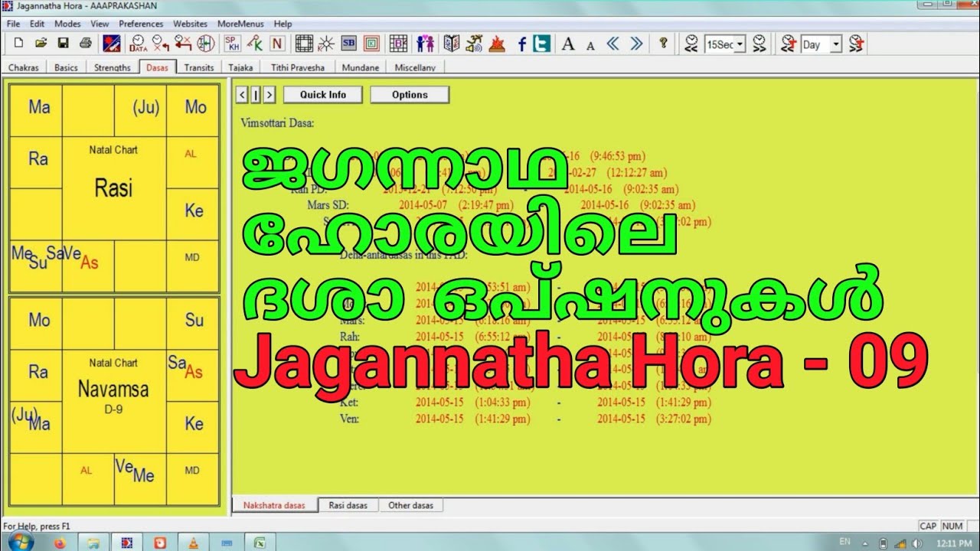Click the SB toolbar icon
The width and height of the screenshot is (980, 551).
pos(348,44)
